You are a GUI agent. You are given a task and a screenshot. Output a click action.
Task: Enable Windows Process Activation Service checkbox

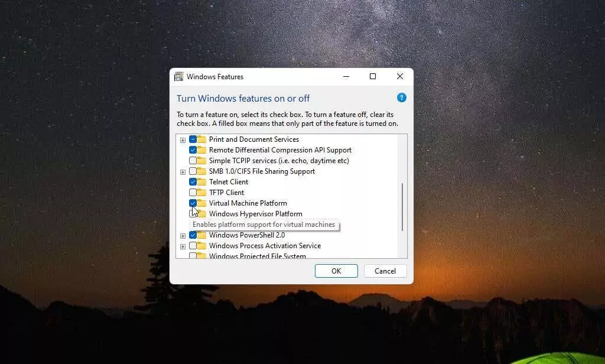tap(193, 245)
